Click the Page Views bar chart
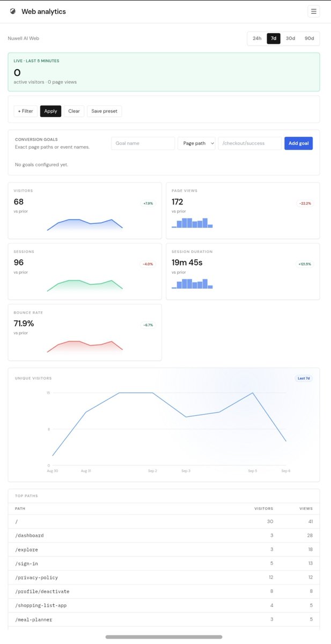 [192, 223]
